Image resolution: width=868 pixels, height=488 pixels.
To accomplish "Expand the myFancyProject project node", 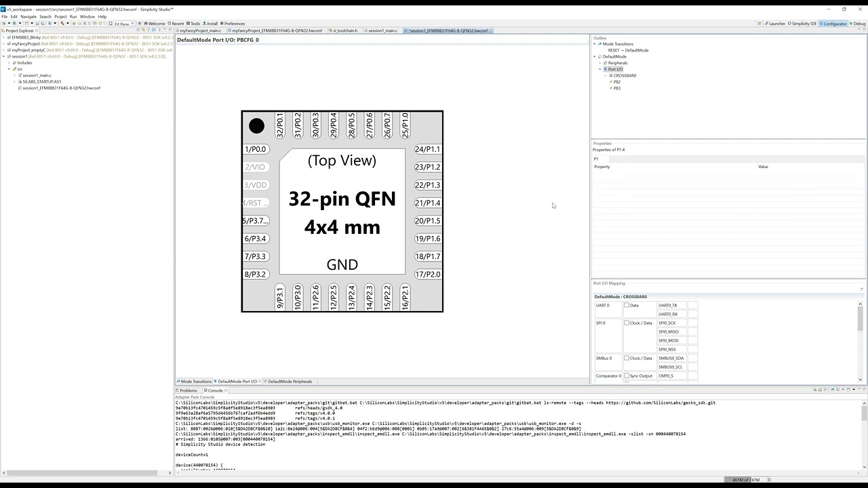I will tap(3, 43).
